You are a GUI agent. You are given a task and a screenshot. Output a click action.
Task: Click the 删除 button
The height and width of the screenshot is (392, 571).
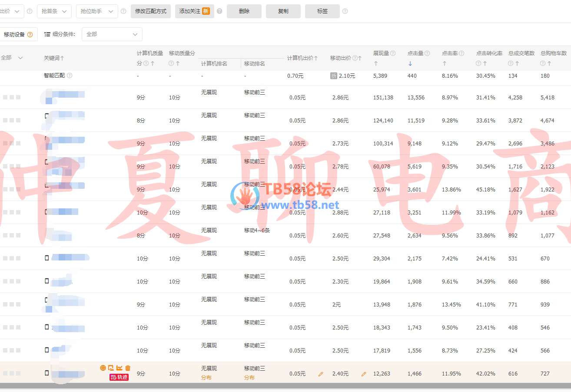[244, 11]
